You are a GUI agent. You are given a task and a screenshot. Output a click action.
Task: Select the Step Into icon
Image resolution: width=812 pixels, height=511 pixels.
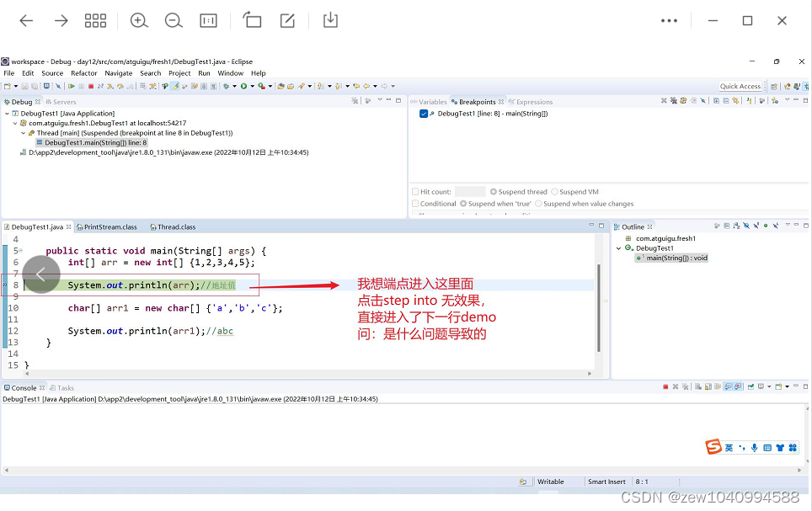coord(109,86)
